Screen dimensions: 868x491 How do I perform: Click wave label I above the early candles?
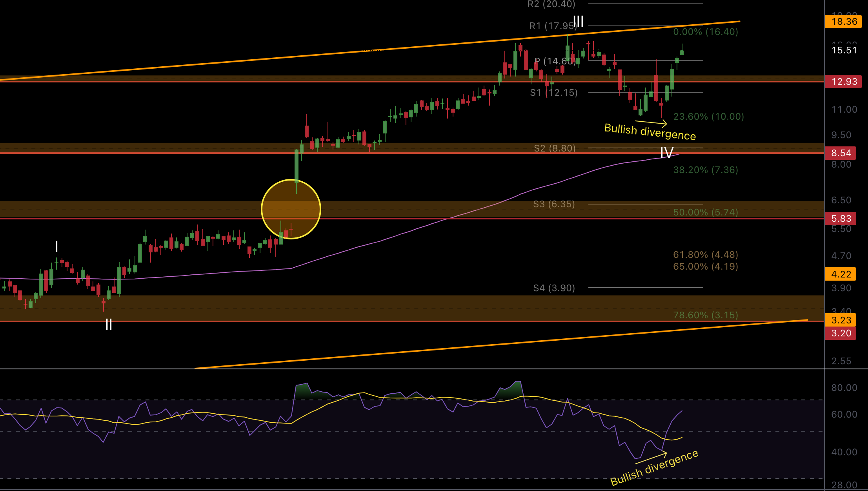[56, 246]
